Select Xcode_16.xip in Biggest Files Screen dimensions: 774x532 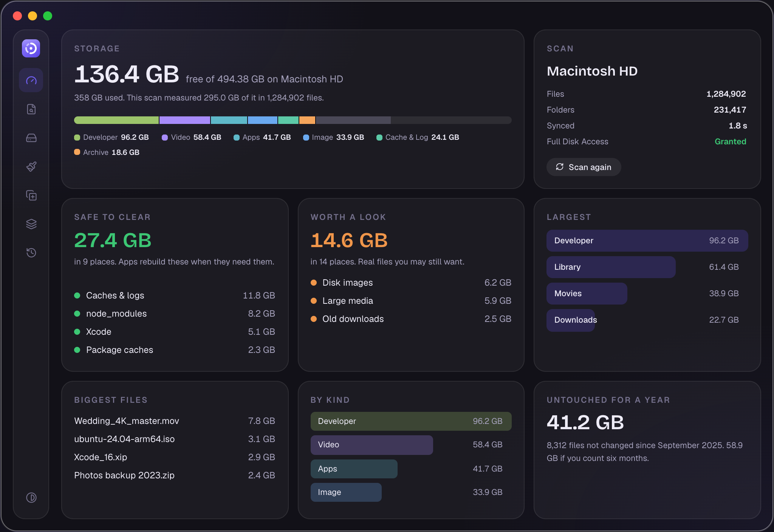point(175,457)
